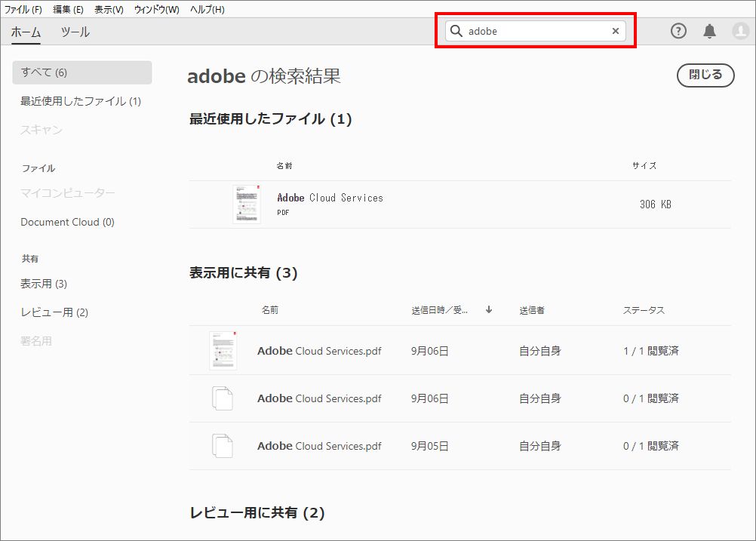Open the notifications bell icon
Screen dimensions: 756x541
point(708,31)
